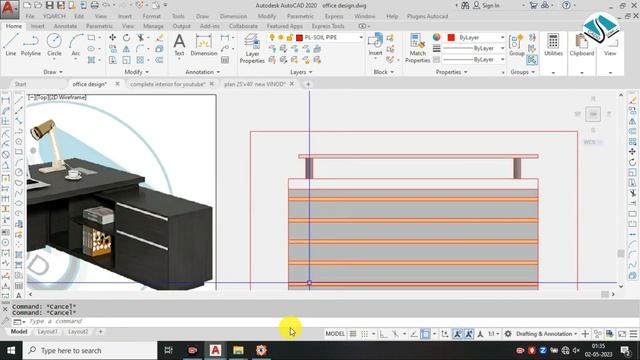Click the Save icon in quick access toolbar
The image size is (640, 360).
49,5
